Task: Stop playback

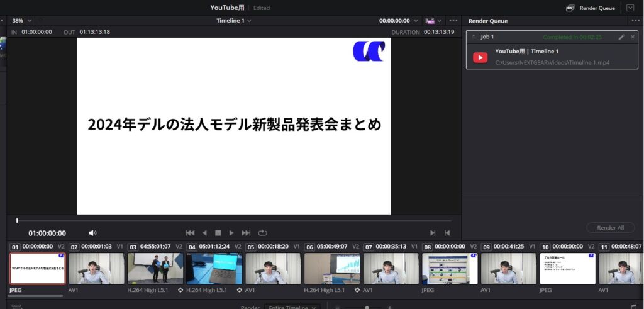Action: (218, 233)
